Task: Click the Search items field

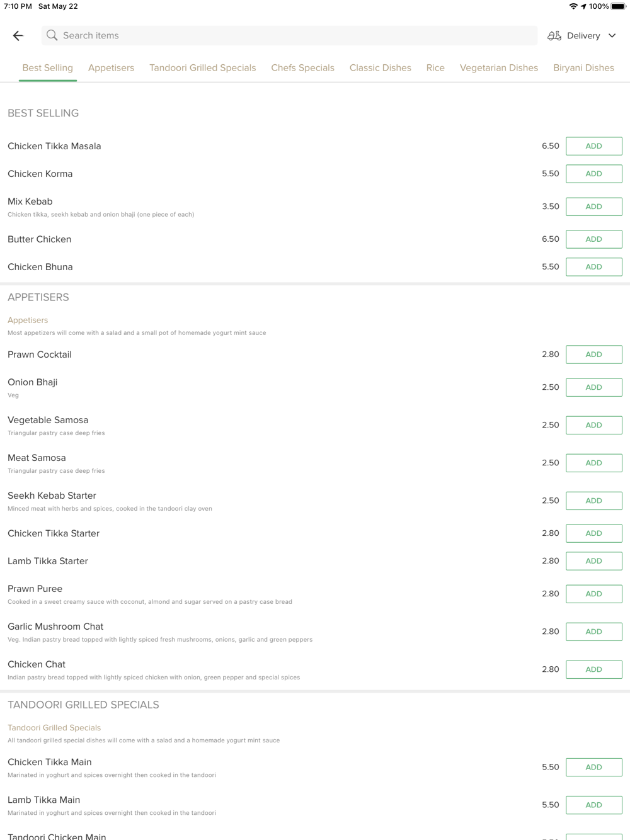Action: (x=290, y=36)
